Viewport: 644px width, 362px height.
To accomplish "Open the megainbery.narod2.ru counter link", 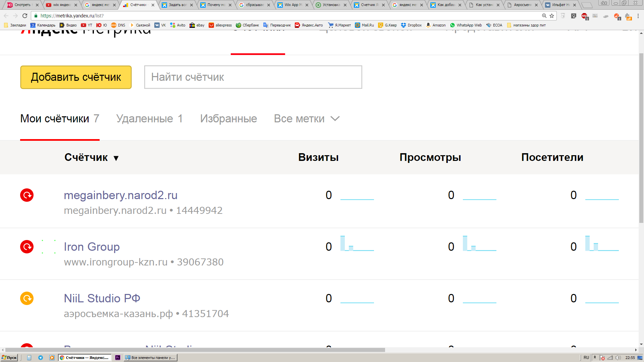I will click(x=120, y=195).
